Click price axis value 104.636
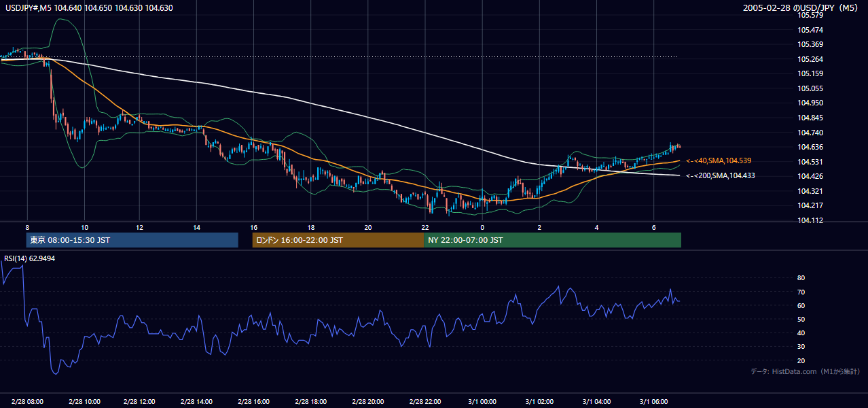 [811, 147]
